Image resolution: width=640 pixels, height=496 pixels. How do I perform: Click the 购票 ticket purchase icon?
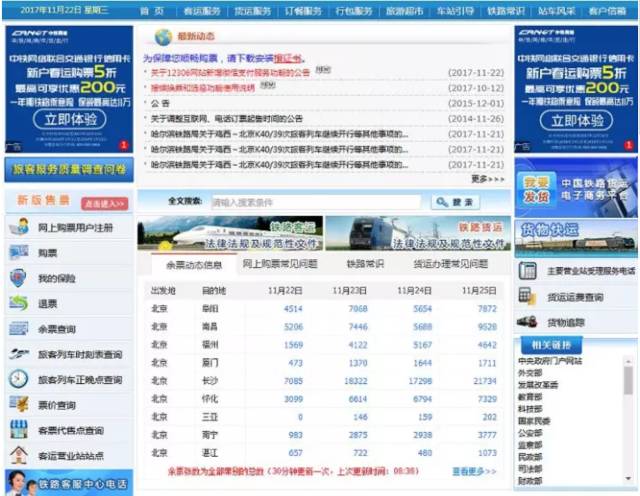(x=19, y=253)
